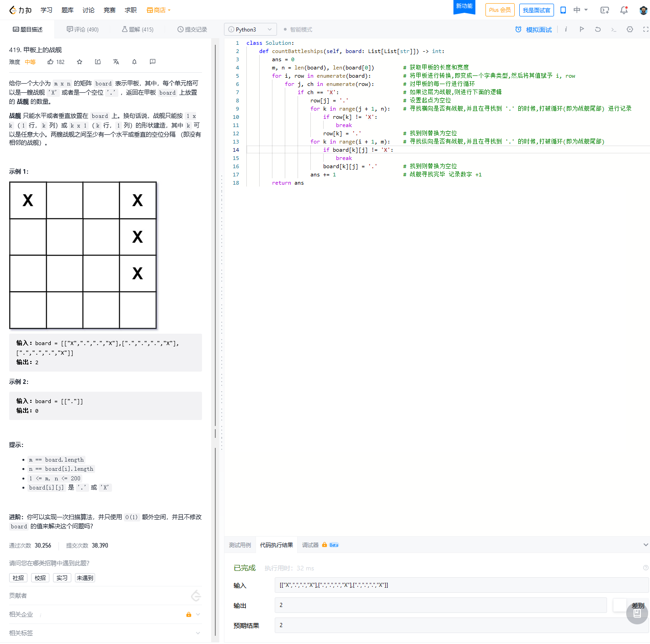This screenshot has height=644, width=650.
Task: Click the 新功能 banner in the header
Action: tap(464, 6)
